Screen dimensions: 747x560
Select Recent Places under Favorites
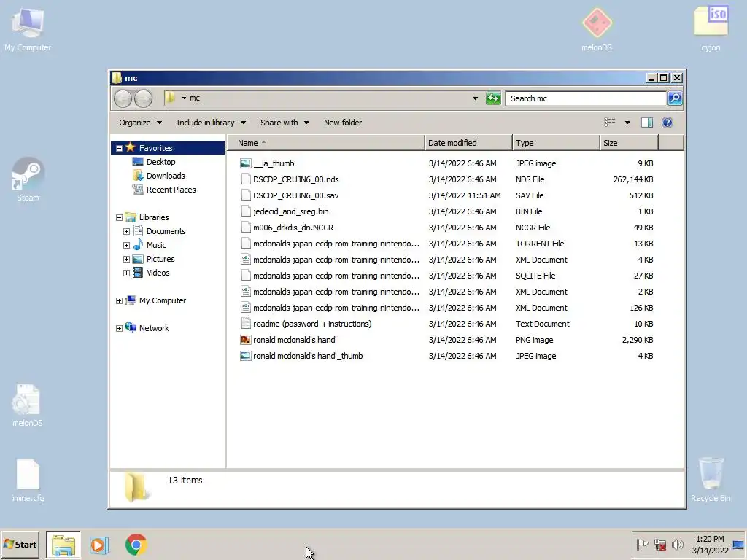(171, 190)
